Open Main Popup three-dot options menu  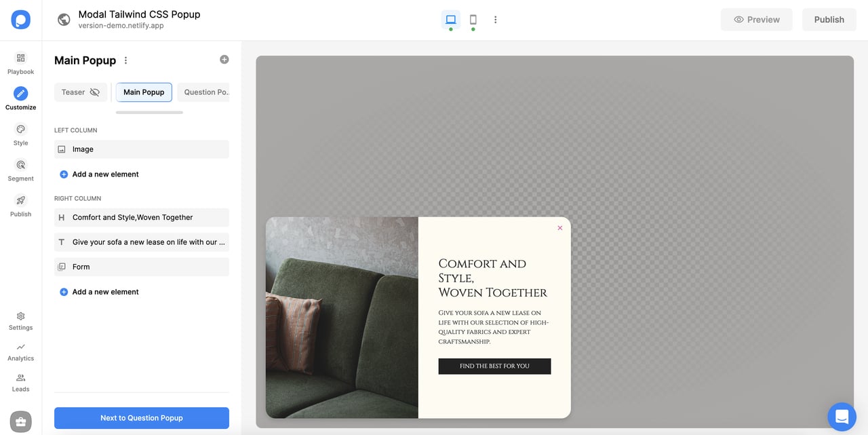click(125, 60)
